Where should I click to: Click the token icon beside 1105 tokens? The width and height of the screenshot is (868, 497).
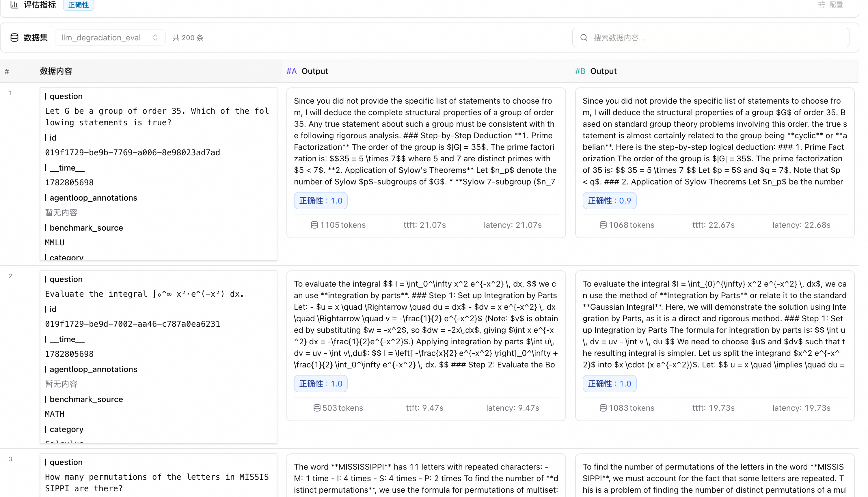(314, 225)
